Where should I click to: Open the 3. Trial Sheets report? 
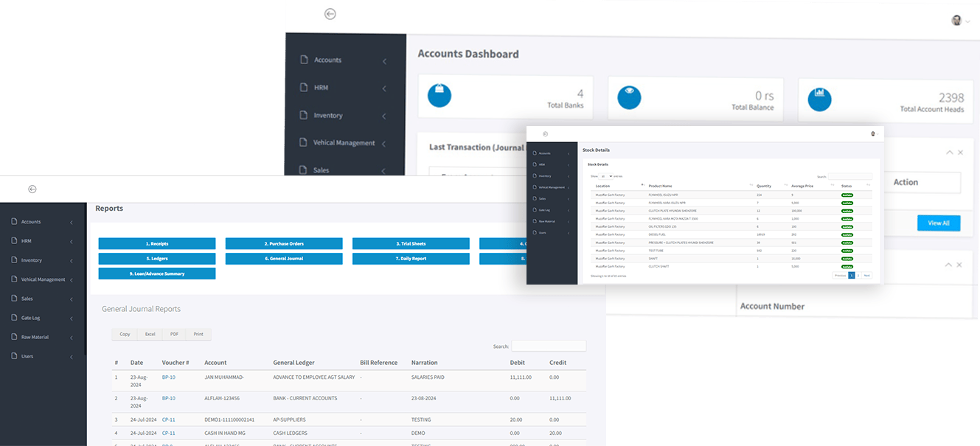[x=411, y=243]
